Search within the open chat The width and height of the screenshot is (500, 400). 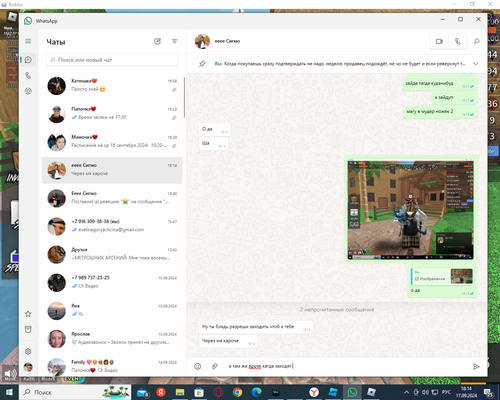477,41
